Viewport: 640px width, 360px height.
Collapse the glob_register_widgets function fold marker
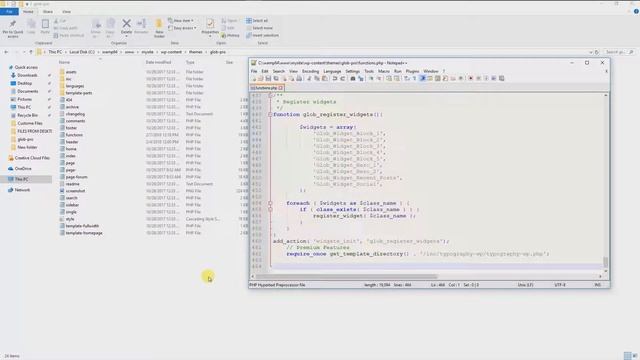pos(270,115)
